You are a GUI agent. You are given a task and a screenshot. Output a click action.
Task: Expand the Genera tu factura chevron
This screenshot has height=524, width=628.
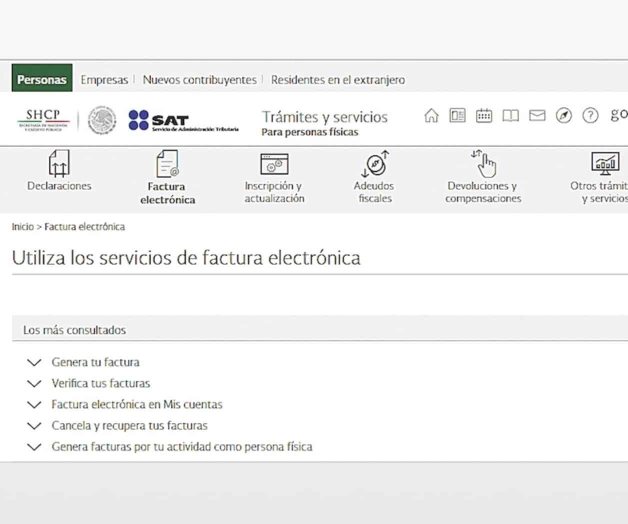[x=34, y=363]
